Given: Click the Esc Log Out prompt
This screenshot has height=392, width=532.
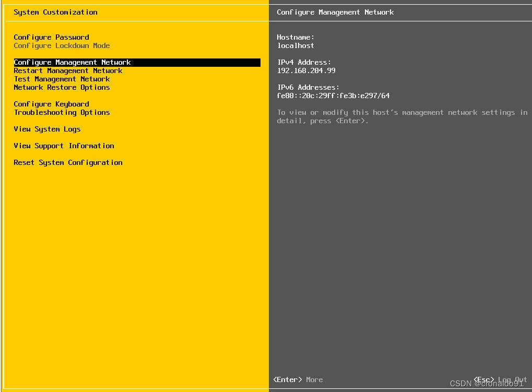Looking at the screenshot, I should pos(500,379).
